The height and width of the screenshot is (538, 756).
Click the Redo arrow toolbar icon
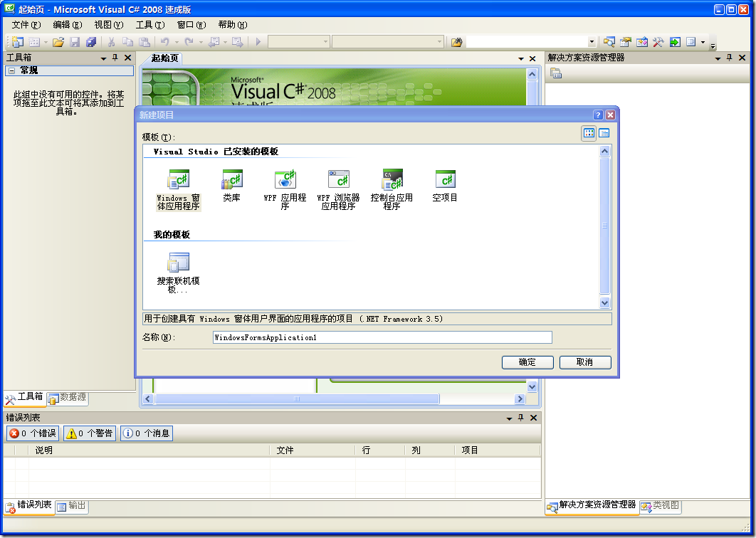click(x=189, y=43)
